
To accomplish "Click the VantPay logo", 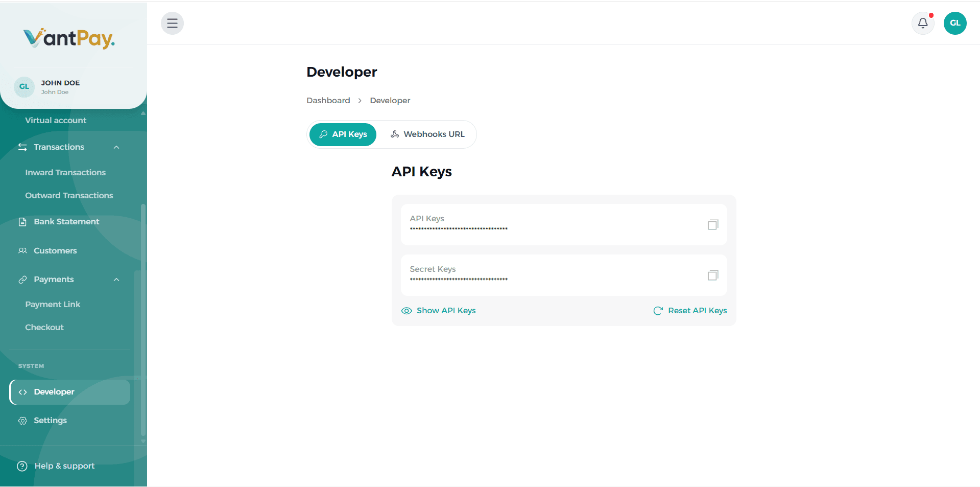I will pos(69,38).
